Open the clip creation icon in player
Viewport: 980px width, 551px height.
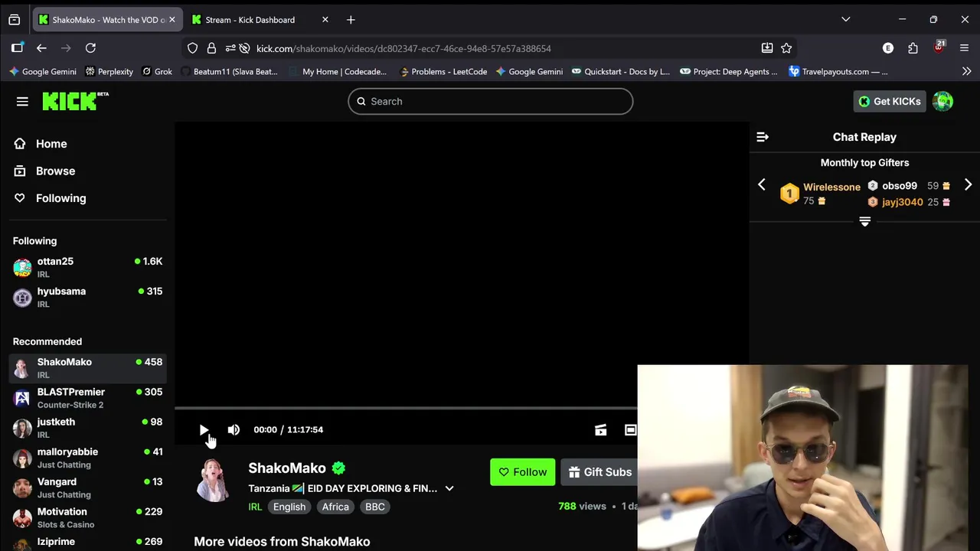[x=601, y=430]
